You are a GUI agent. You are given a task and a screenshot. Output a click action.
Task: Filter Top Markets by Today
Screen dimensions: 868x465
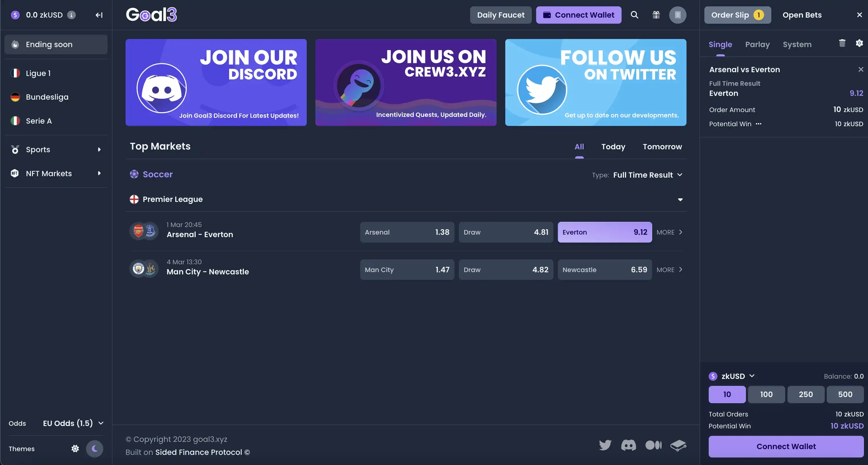(x=613, y=147)
